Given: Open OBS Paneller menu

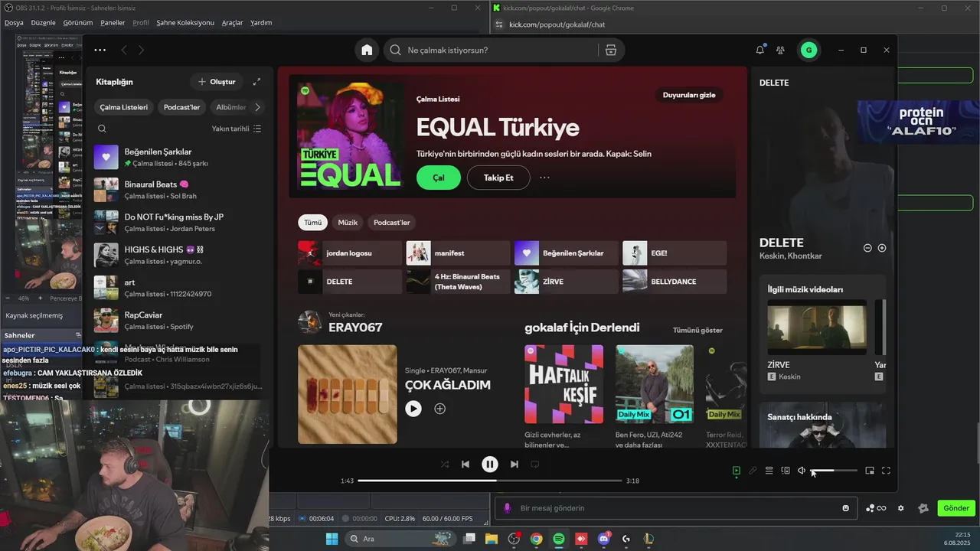Looking at the screenshot, I should [x=113, y=22].
